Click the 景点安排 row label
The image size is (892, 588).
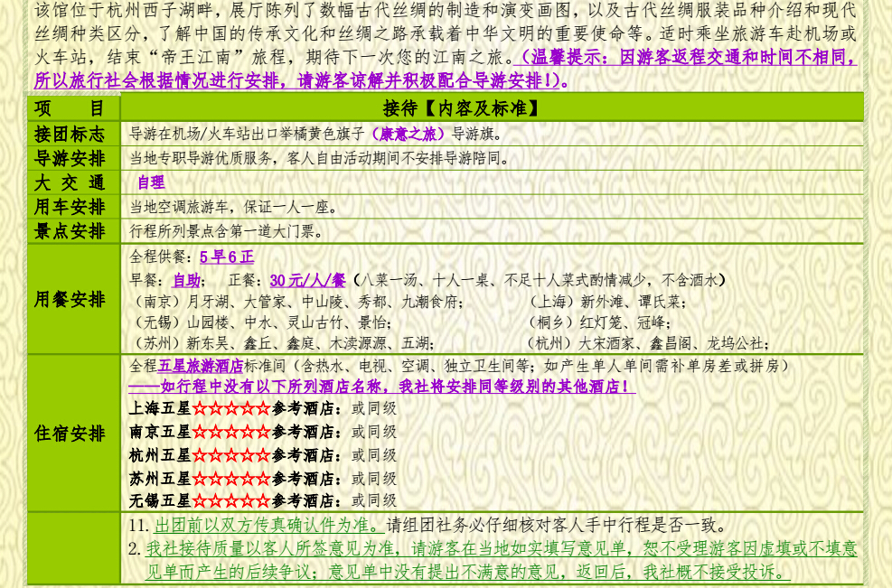point(70,231)
